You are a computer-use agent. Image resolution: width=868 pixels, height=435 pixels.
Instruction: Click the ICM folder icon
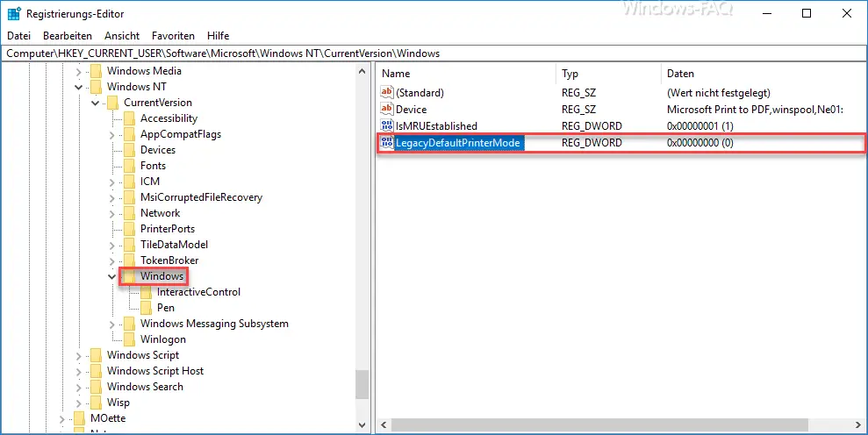(129, 182)
